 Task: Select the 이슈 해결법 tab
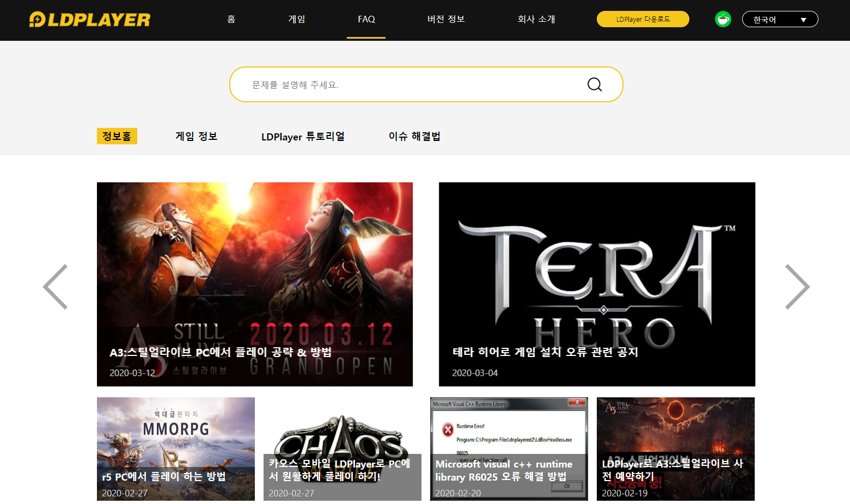coord(414,136)
